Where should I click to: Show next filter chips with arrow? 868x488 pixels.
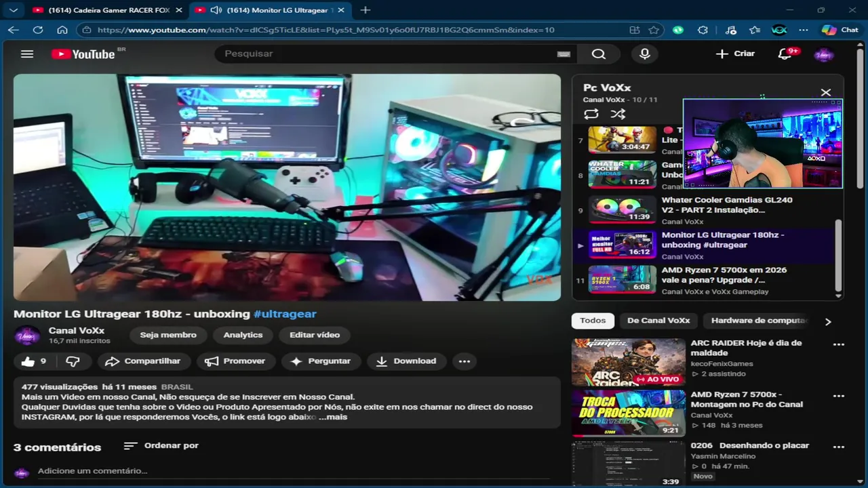tap(828, 321)
